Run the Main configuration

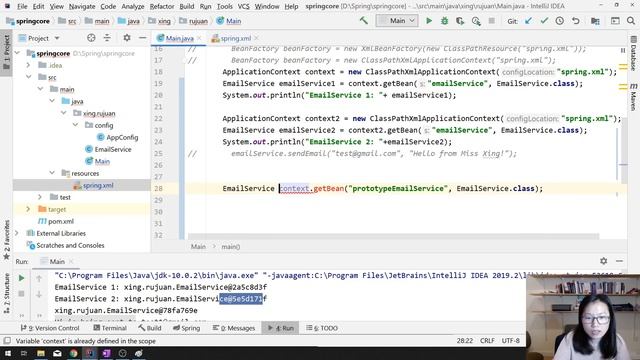point(429,21)
